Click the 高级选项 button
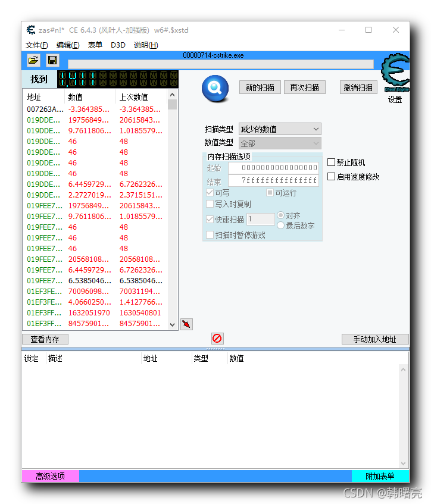 click(x=51, y=476)
